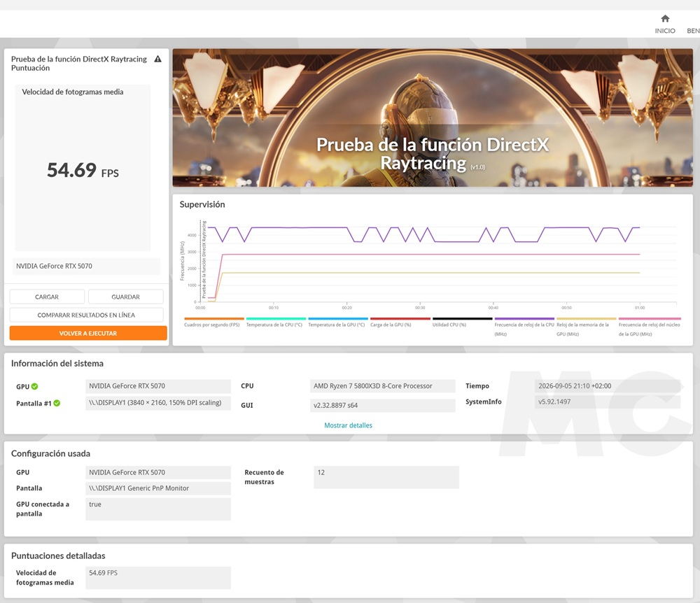The width and height of the screenshot is (700, 603).
Task: Click the GUARDAR button
Action: pos(126,297)
